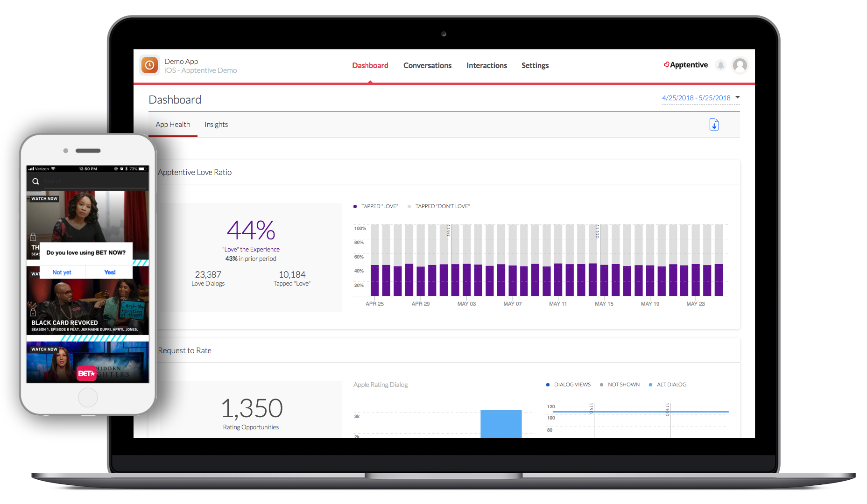The width and height of the screenshot is (867, 504).
Task: Switch to the Insights tab
Action: (x=216, y=125)
